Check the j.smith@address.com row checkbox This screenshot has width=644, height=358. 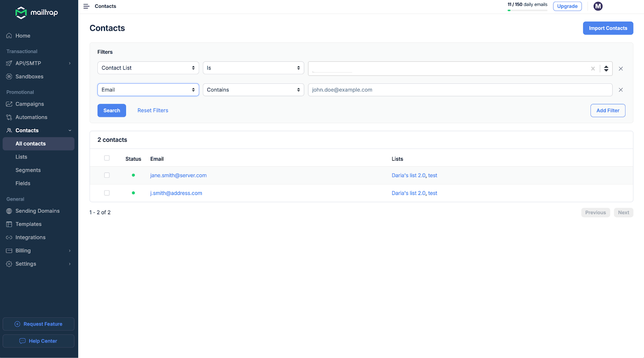[x=107, y=193]
